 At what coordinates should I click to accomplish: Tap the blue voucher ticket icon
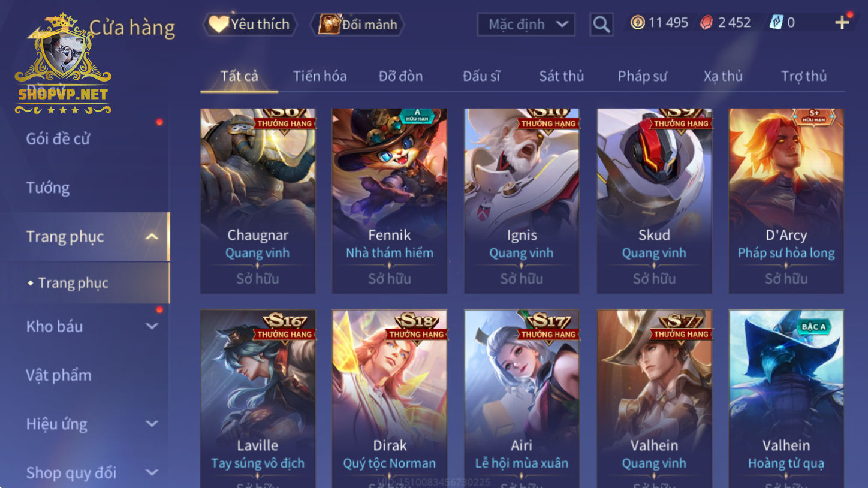(x=776, y=23)
